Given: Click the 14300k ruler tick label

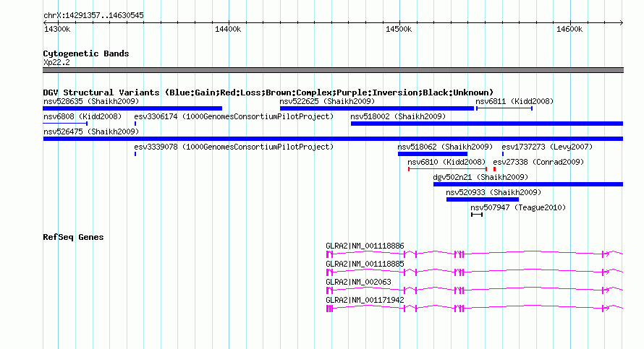Looking at the screenshot, I should [57, 29].
